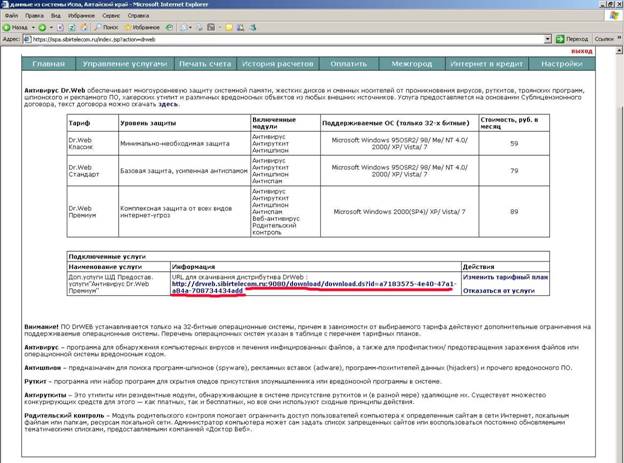Click the page scrollbar up arrow
This screenshot has height=463, width=624.
coord(619,51)
